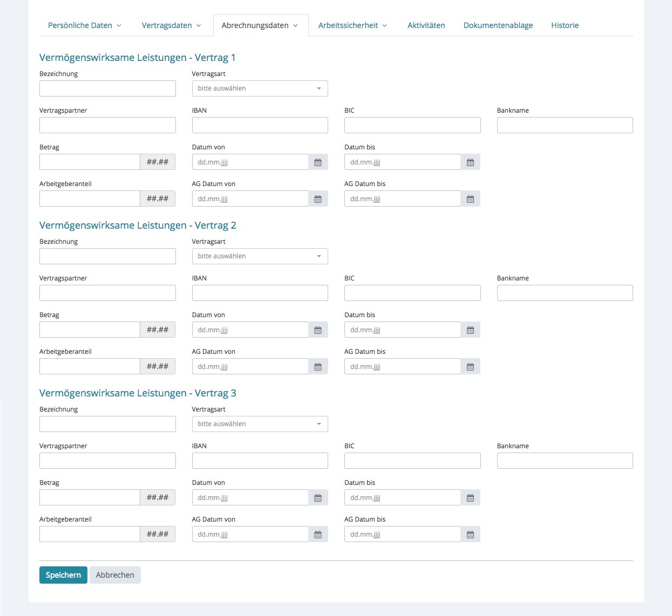
Task: Choose Vertragsart in Vertrag 3 section
Action: (x=260, y=424)
